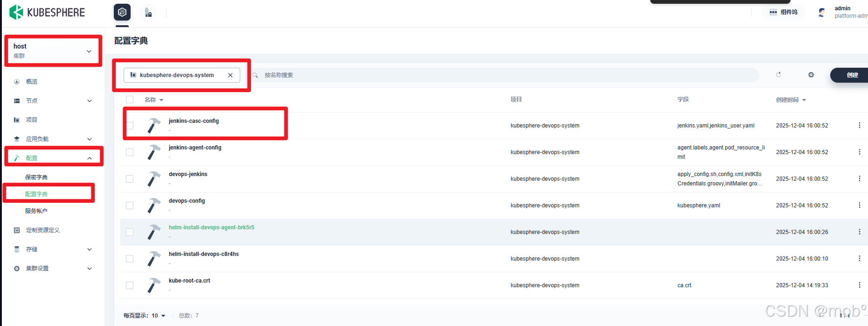868x326 pixels.
Task: Open the devops-config configmap
Action: 187,201
